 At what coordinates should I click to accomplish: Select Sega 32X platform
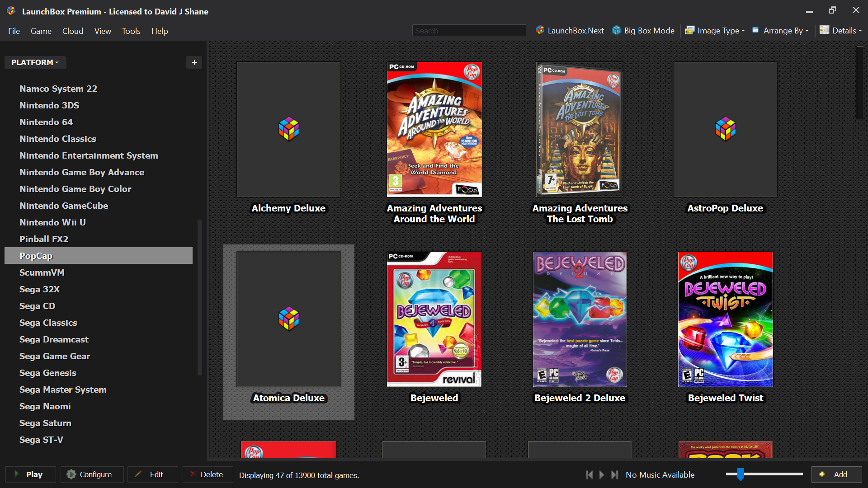tap(40, 289)
